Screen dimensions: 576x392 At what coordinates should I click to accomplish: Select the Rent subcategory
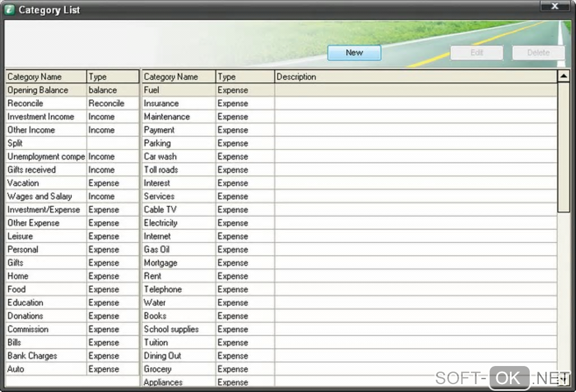coord(350,276)
